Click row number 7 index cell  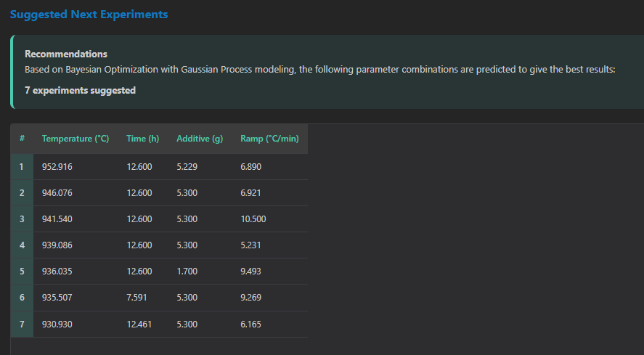pyautogui.click(x=23, y=324)
